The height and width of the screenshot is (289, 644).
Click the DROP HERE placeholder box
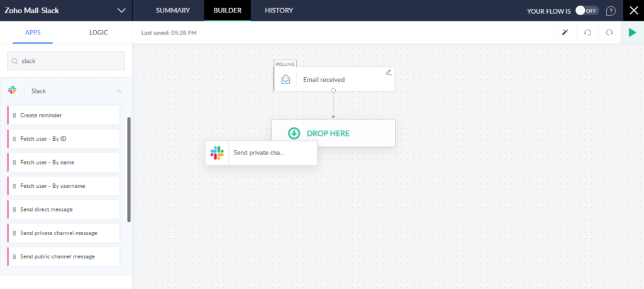333,133
